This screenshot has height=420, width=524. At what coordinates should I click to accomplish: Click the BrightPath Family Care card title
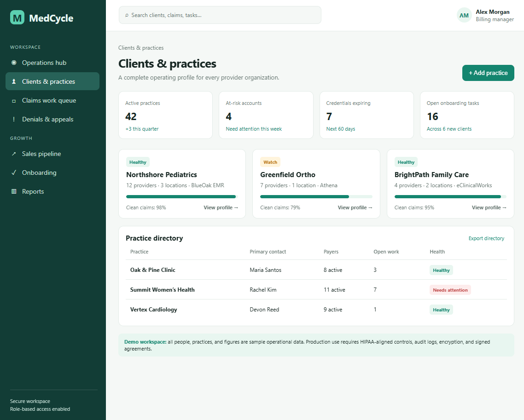coord(431,175)
